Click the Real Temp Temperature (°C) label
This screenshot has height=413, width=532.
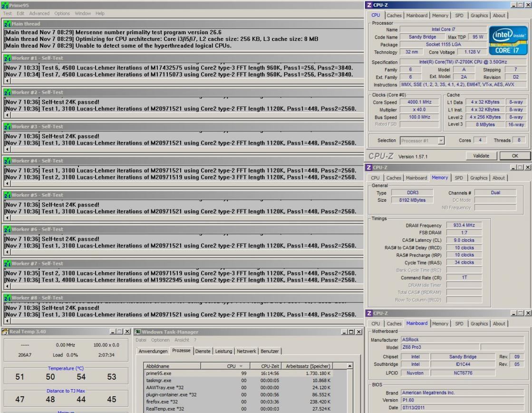(66, 368)
